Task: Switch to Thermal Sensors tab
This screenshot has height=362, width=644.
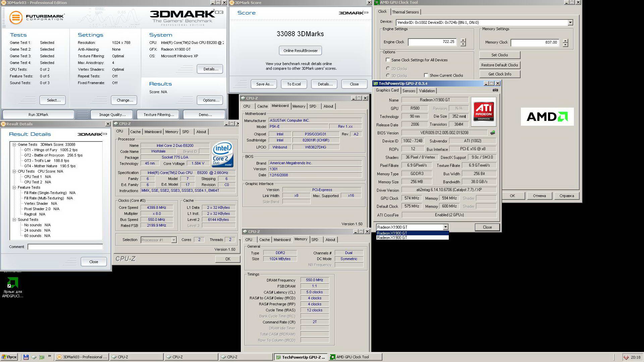Action: coord(405,12)
